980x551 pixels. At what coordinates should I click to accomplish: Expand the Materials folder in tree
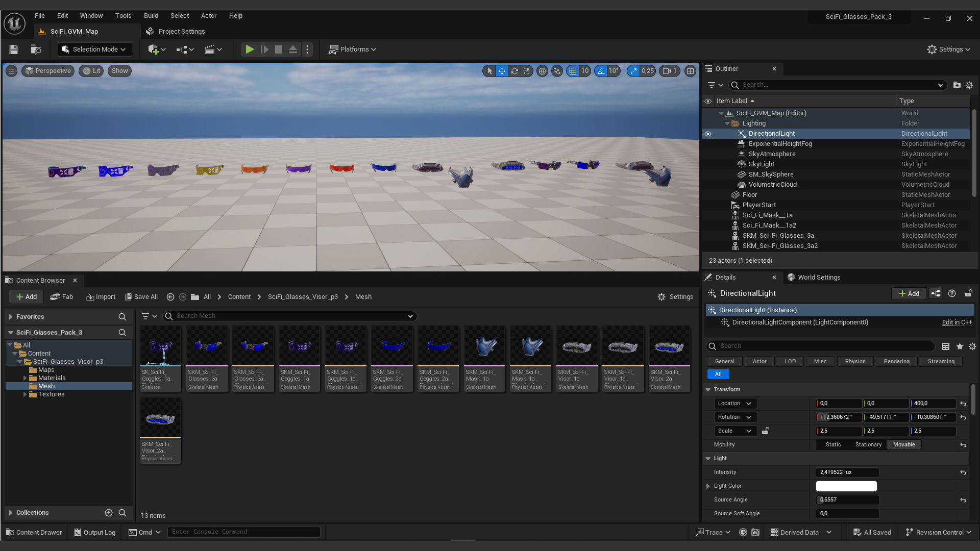(25, 378)
